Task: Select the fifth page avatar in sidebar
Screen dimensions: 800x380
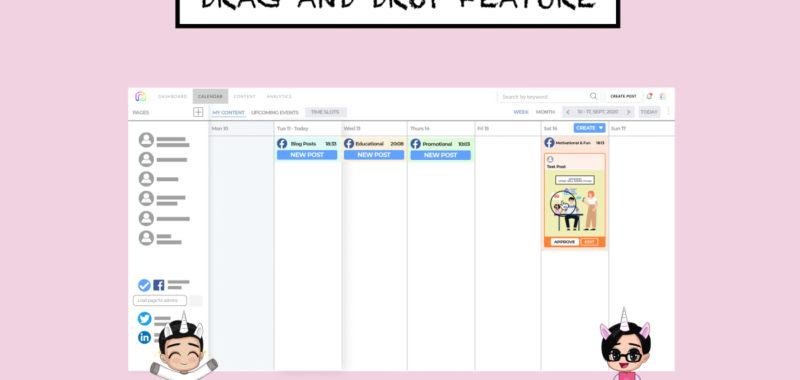Action: coord(146,218)
